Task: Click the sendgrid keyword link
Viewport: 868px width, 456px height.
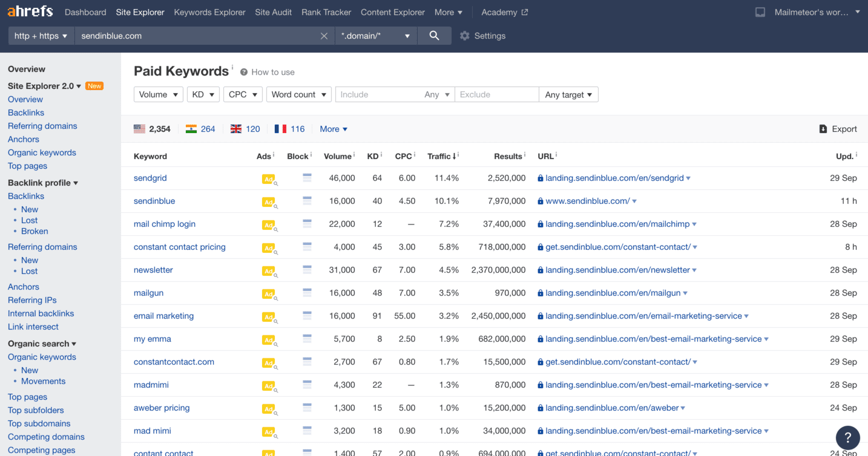Action: [150, 178]
